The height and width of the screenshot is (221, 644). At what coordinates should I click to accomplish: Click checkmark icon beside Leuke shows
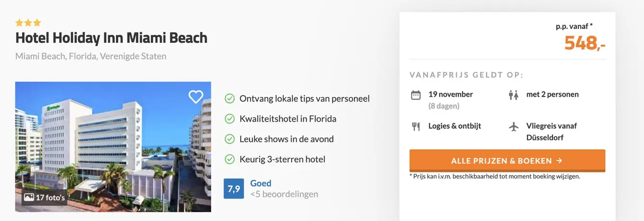(230, 139)
